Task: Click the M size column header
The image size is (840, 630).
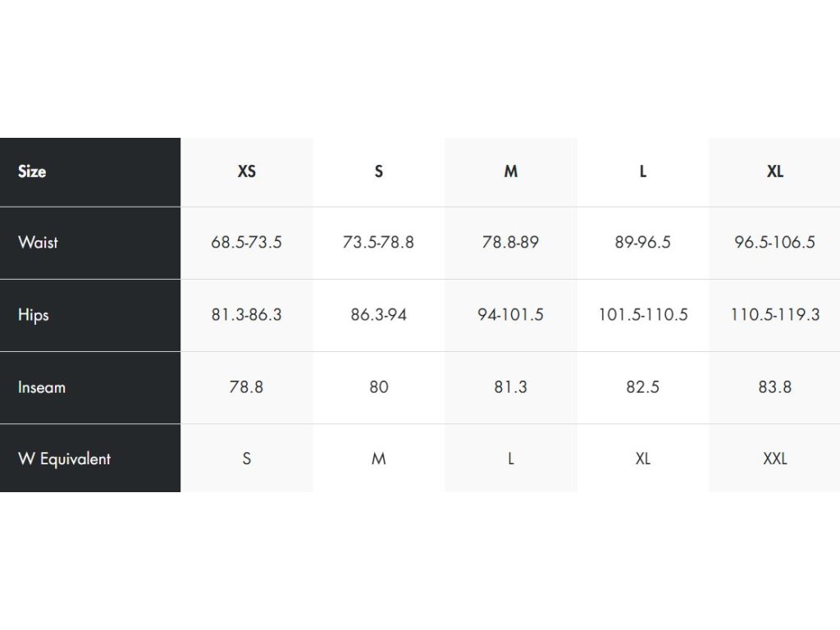Action: pyautogui.click(x=510, y=171)
